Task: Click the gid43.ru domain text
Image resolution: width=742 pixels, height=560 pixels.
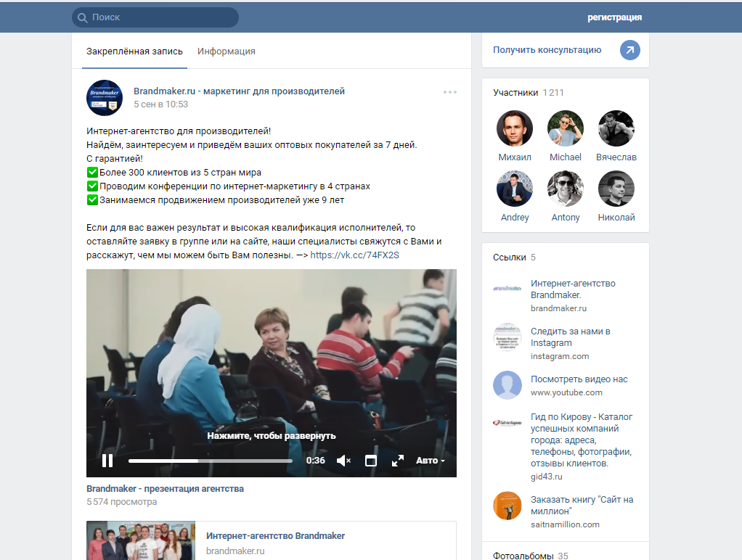Action: click(x=546, y=477)
